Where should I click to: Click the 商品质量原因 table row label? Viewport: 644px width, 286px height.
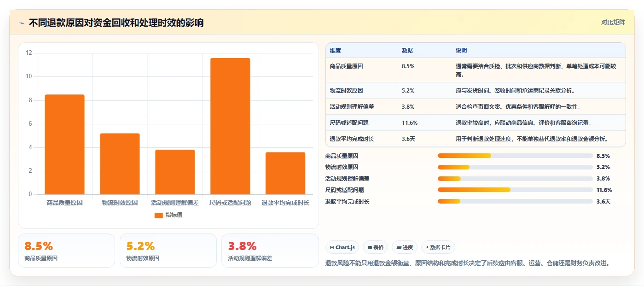(x=347, y=66)
